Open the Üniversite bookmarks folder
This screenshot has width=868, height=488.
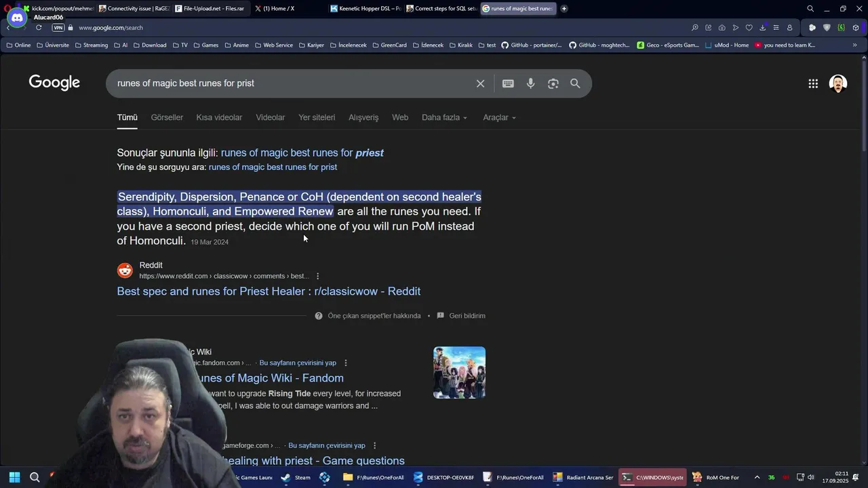point(53,45)
